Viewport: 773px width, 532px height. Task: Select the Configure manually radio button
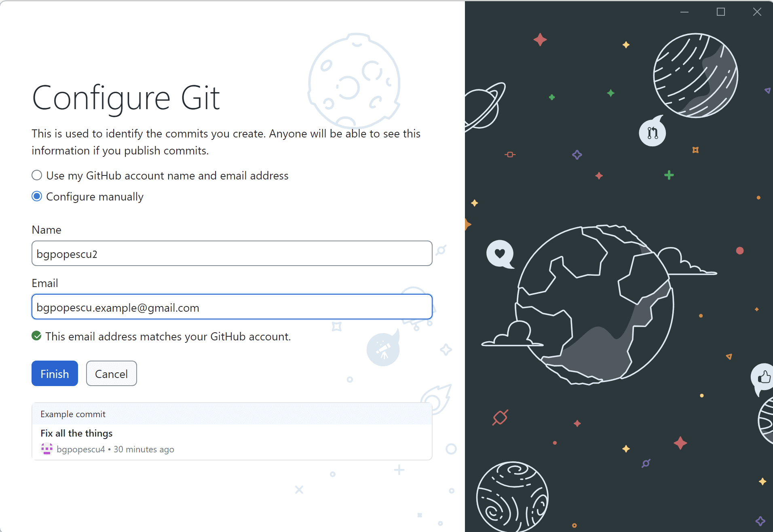click(x=37, y=196)
